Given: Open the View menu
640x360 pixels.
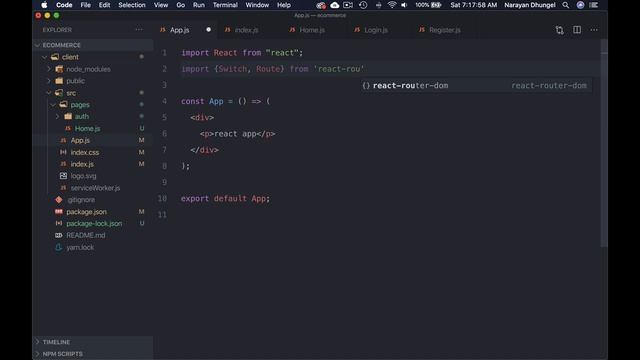Looking at the screenshot, I should [161, 5].
